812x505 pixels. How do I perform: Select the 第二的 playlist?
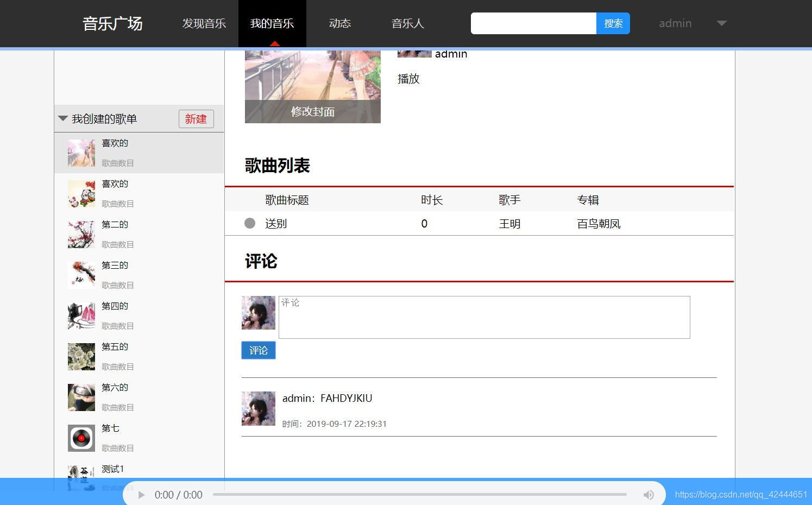pos(139,235)
